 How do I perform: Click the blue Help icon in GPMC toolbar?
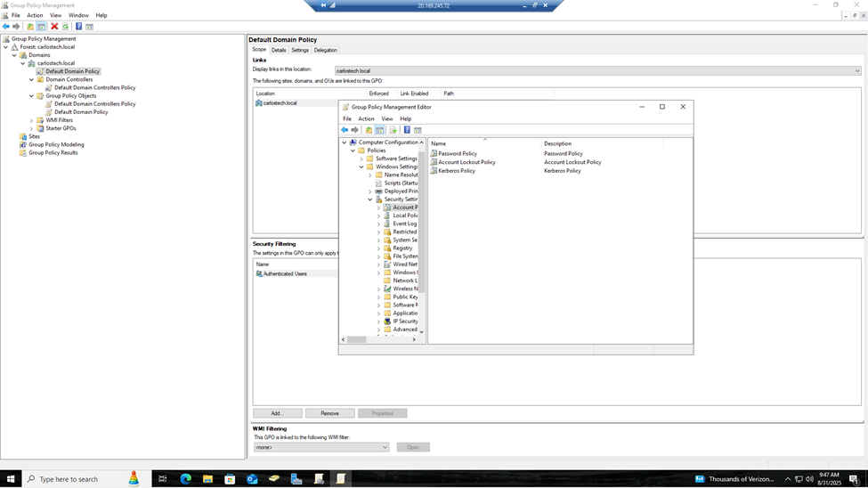[x=78, y=27]
